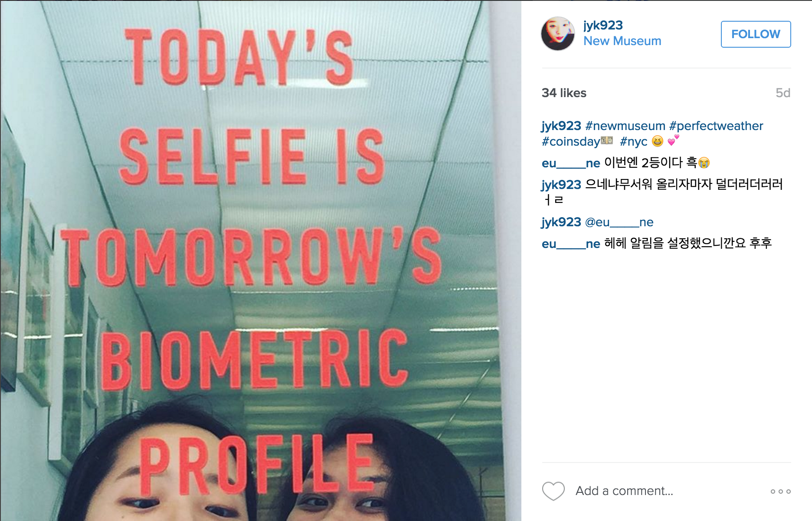Open jyk923 name beside the @mention
This screenshot has height=521, width=812.
pos(561,222)
